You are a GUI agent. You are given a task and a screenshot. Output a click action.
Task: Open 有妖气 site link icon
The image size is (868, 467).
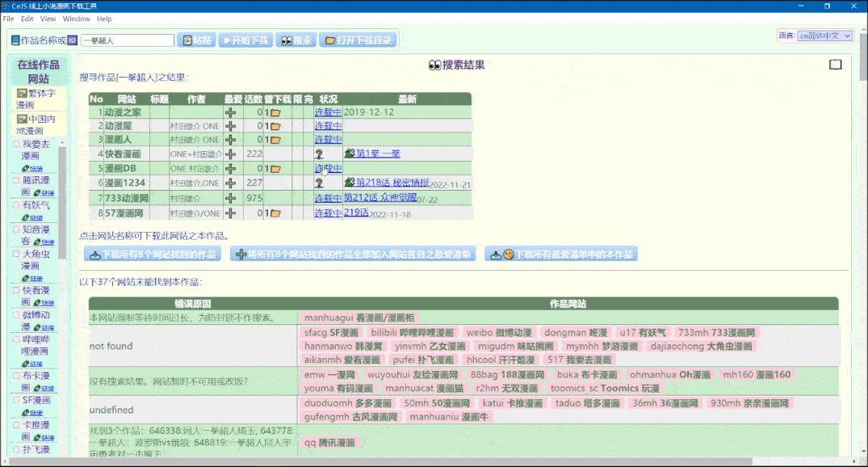point(32,217)
